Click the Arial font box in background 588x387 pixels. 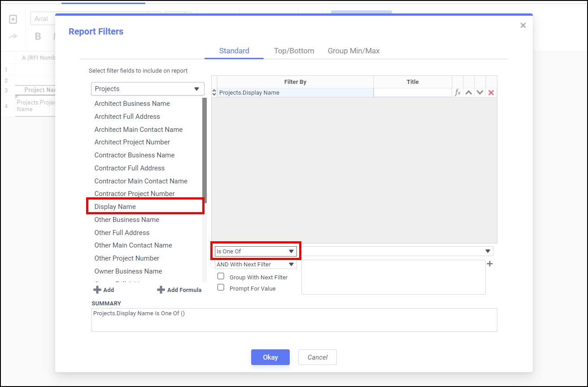pyautogui.click(x=44, y=19)
